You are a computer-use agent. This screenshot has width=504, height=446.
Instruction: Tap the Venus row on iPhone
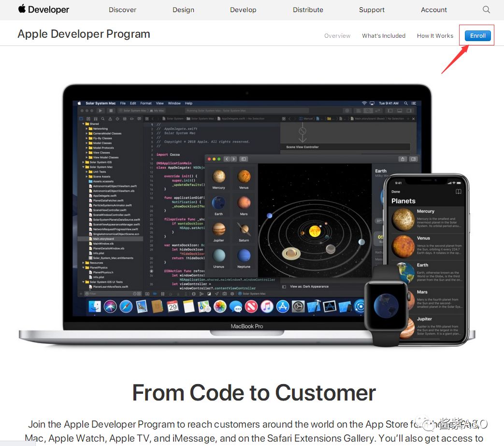click(427, 247)
